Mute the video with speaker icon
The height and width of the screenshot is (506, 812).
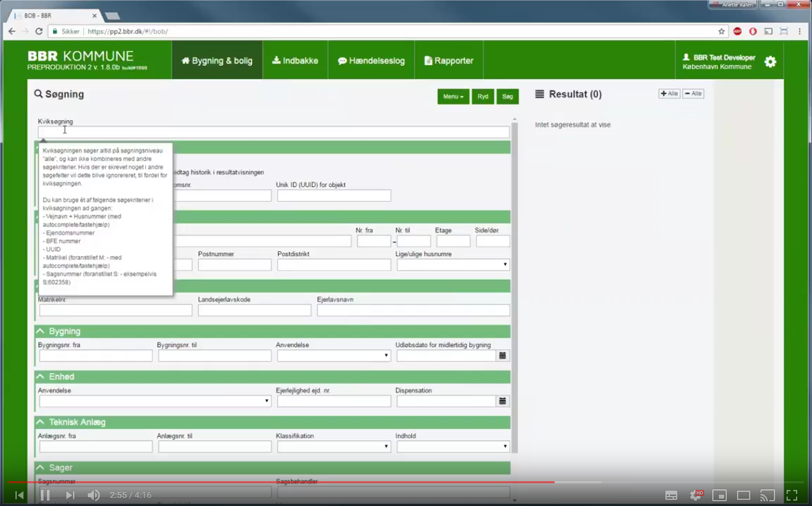click(94, 495)
